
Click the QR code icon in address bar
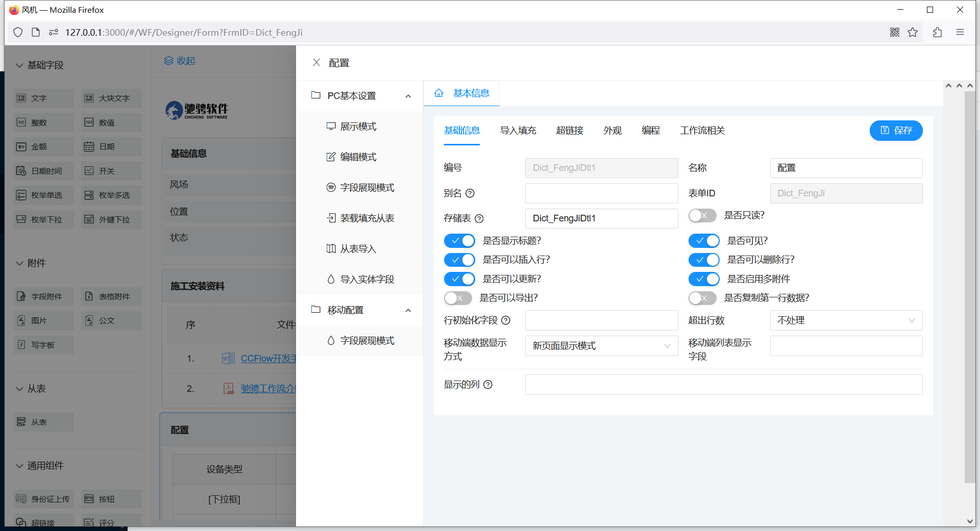pyautogui.click(x=894, y=32)
